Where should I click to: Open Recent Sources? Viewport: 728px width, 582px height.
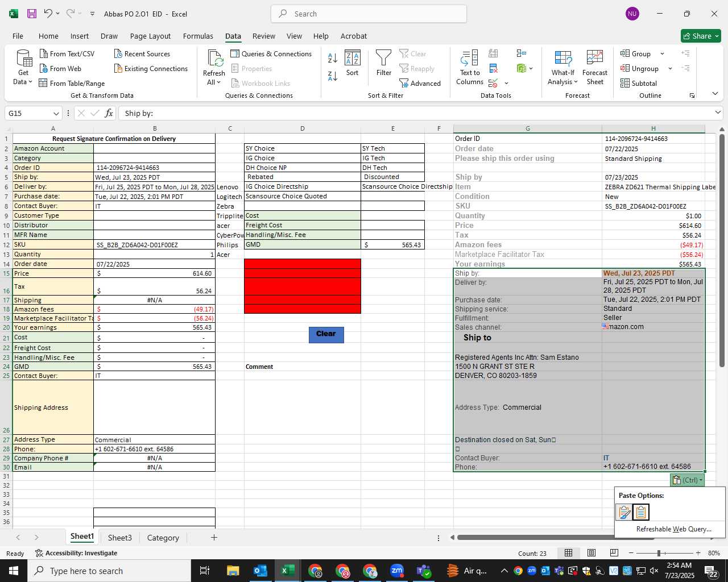pos(142,54)
